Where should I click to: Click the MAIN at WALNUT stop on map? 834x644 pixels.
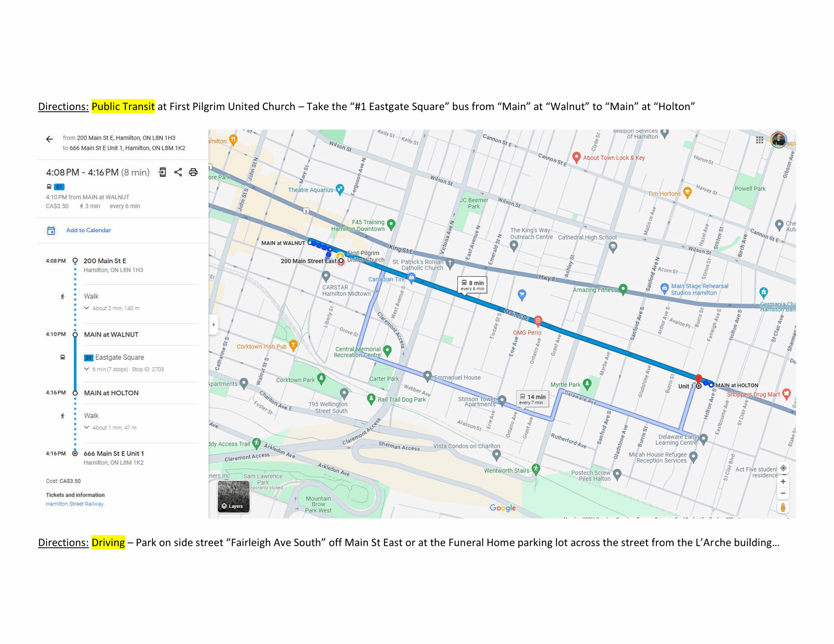[310, 243]
